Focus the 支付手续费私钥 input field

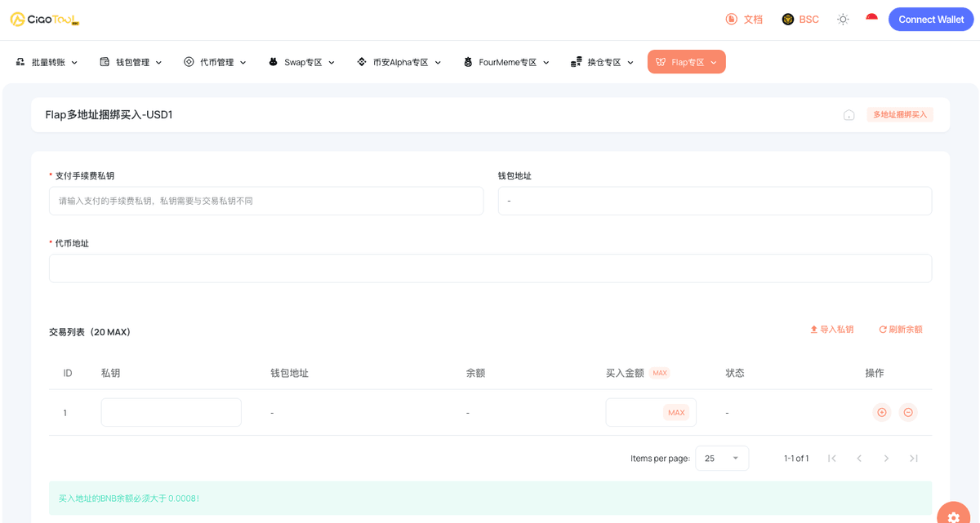266,201
